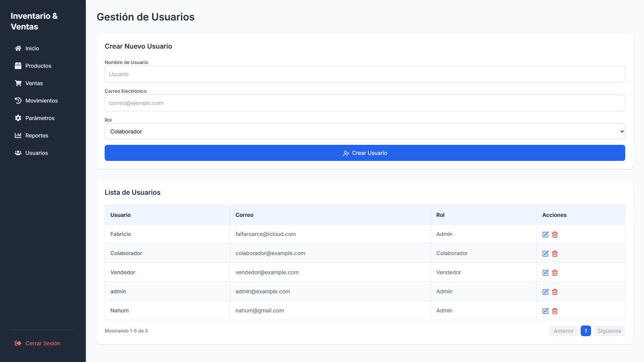Select the Vendedor username cell
This screenshot has height=362, width=644.
[167, 272]
